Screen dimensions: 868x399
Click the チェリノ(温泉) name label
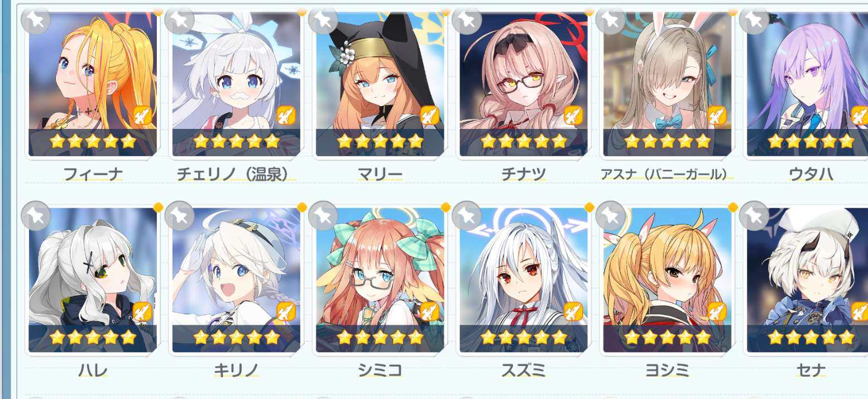click(236, 175)
